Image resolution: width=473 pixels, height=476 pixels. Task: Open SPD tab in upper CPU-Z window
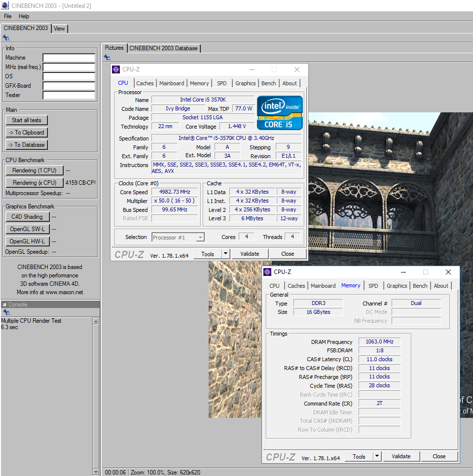(222, 83)
